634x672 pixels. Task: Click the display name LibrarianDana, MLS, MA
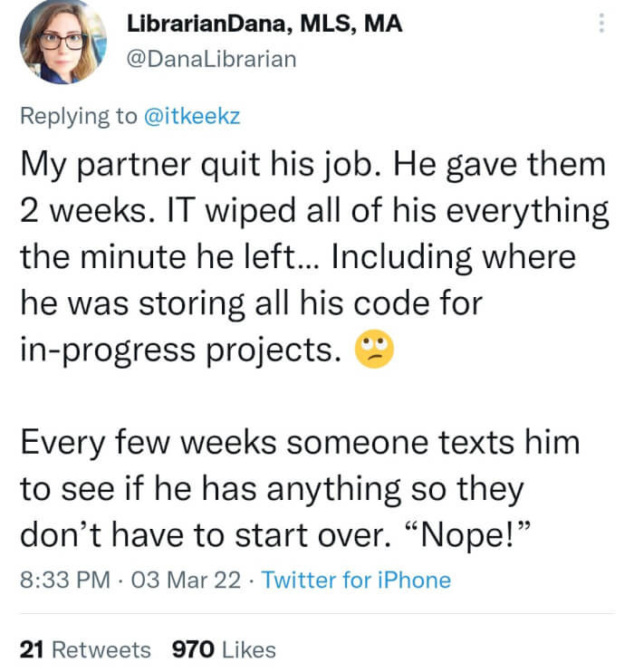[265, 24]
